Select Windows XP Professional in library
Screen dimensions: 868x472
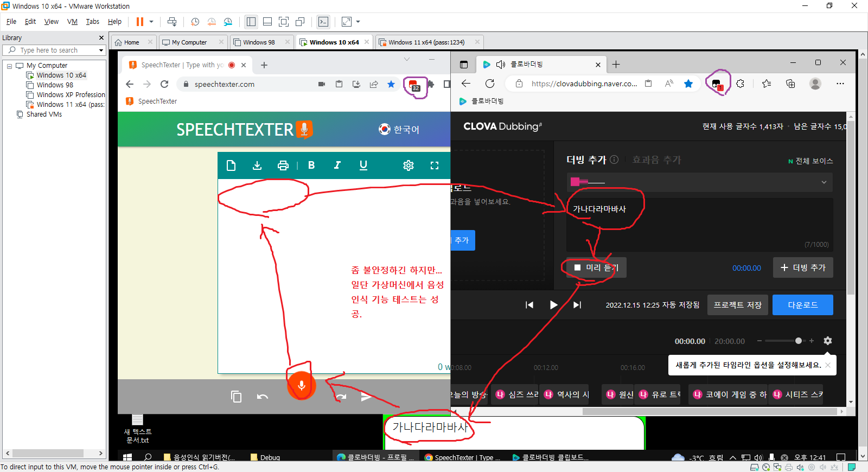[71, 94]
